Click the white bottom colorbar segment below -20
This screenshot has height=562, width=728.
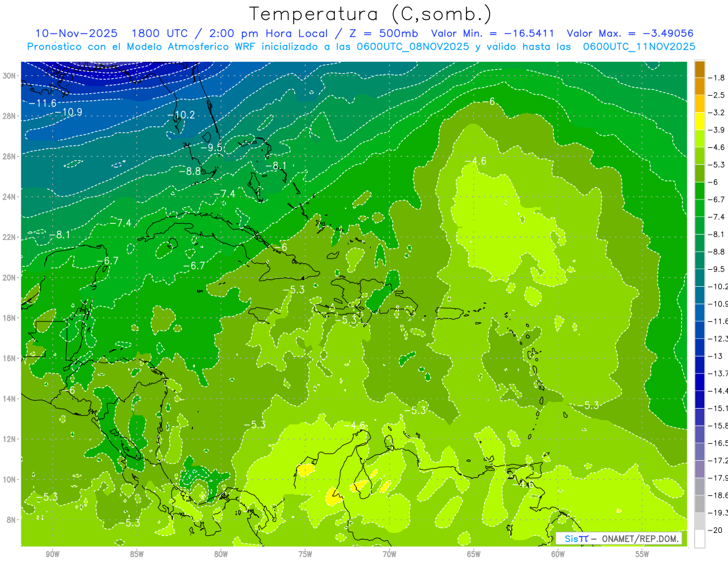click(699, 539)
